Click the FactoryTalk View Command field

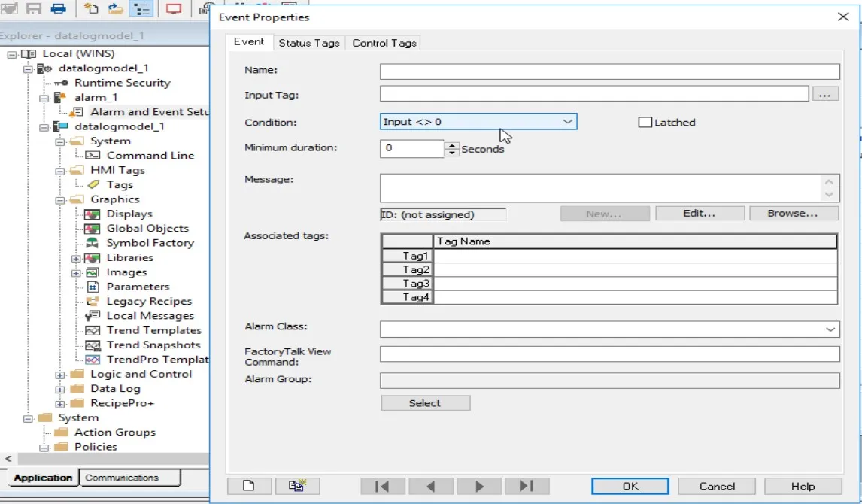click(610, 354)
